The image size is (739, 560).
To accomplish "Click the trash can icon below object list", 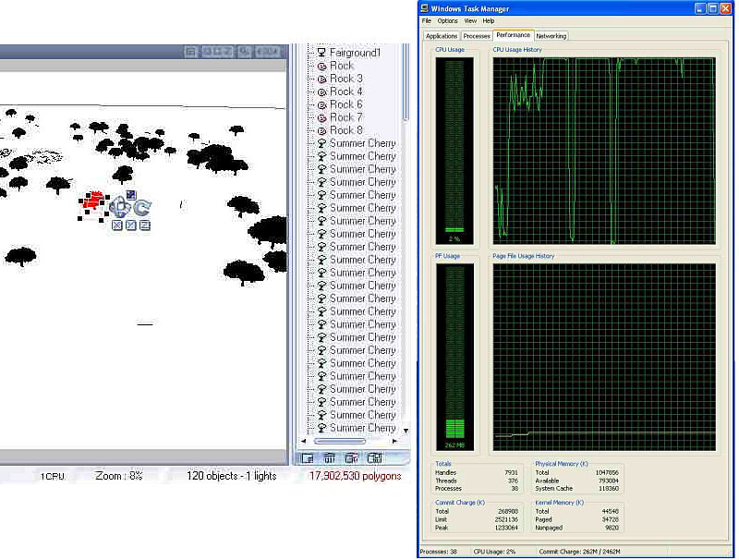I will pos(329,457).
